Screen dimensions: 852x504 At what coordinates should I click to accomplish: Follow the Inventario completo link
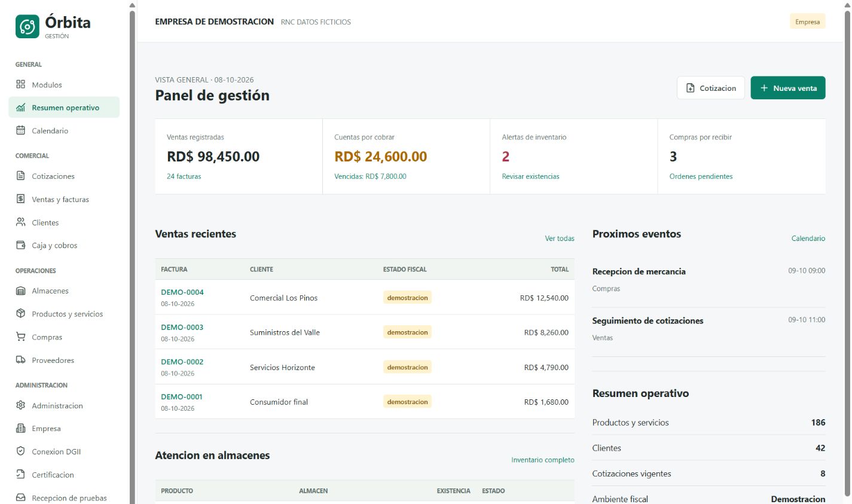(x=543, y=460)
